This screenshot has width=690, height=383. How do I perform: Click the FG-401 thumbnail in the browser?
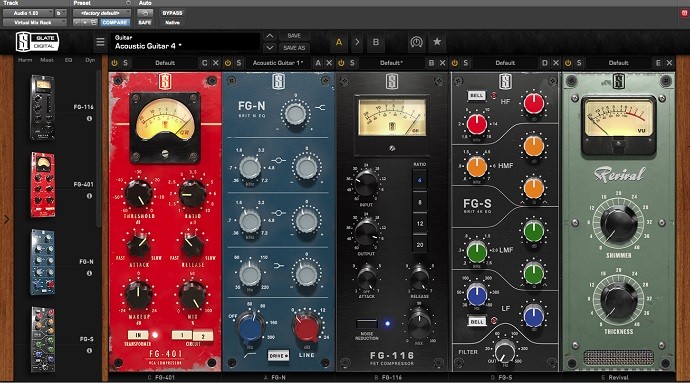point(43,185)
